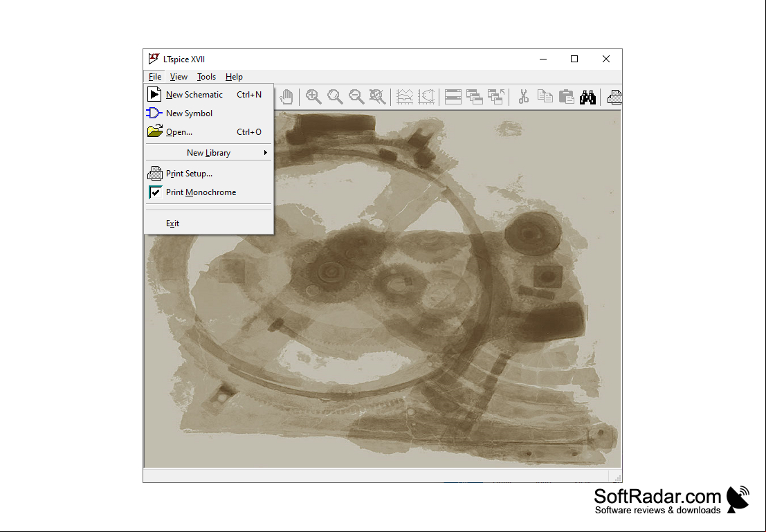Close the File menu via File header
Screen dimensions: 766x532
click(155, 77)
